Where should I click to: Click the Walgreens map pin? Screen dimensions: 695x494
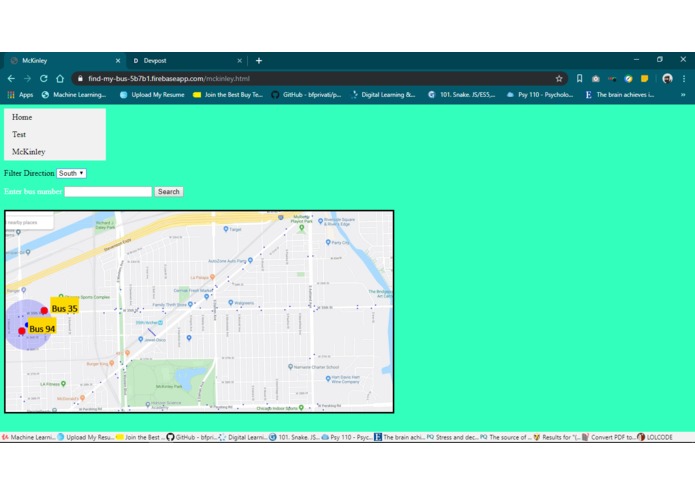230,303
